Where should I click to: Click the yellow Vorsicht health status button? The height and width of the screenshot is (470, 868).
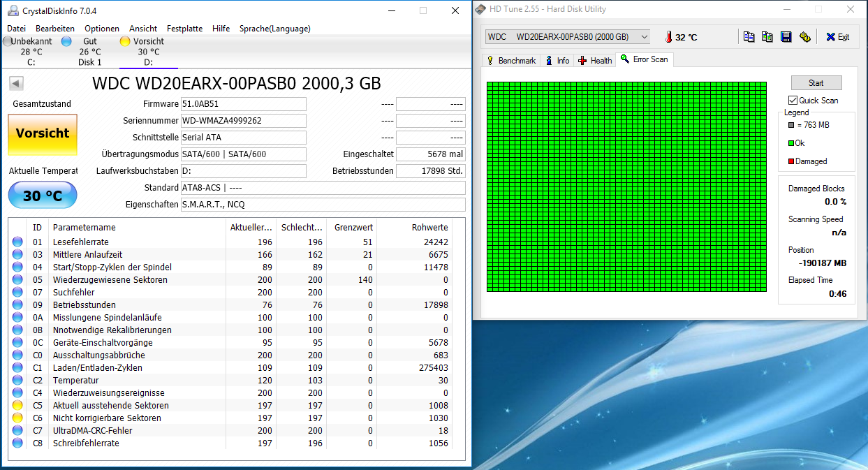point(43,135)
